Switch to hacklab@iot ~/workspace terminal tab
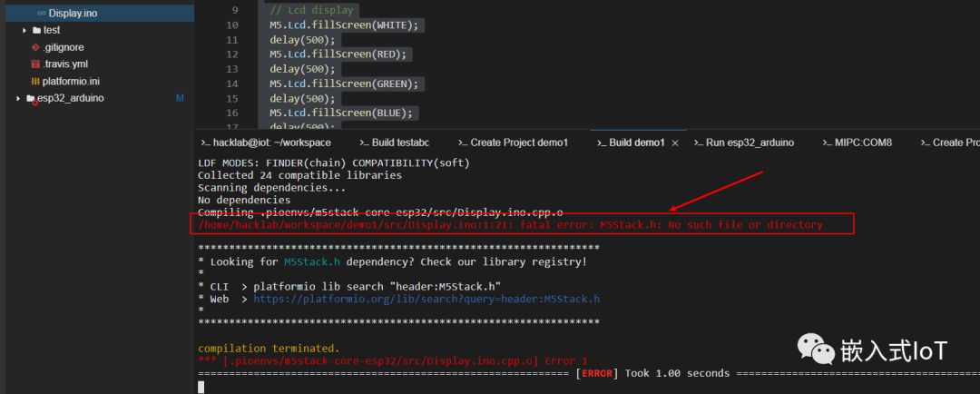980x394 pixels. pos(266,143)
